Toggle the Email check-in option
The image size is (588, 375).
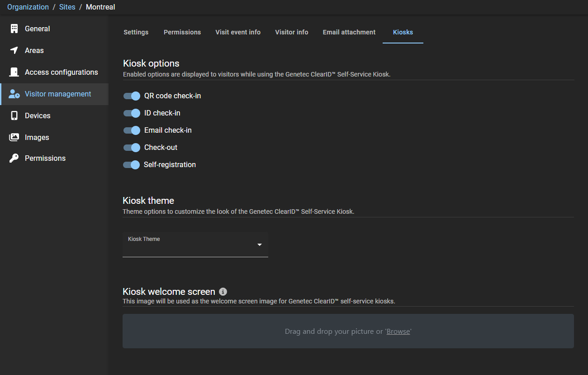coord(132,130)
